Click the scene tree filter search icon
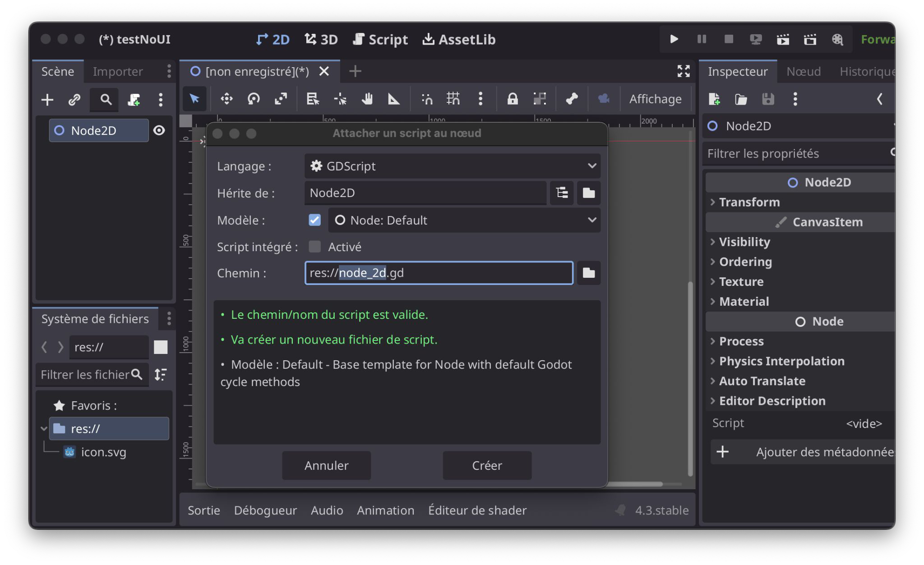 pos(106,100)
